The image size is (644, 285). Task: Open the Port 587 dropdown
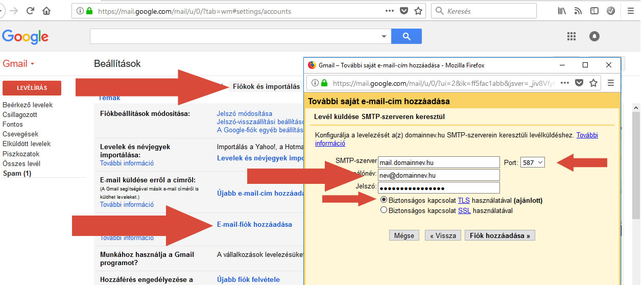[533, 162]
